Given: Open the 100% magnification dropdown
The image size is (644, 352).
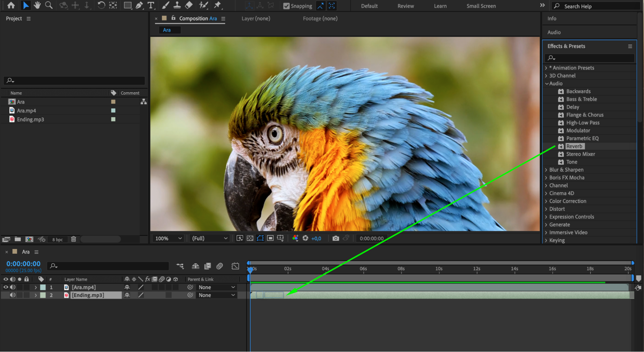Looking at the screenshot, I should pos(168,238).
